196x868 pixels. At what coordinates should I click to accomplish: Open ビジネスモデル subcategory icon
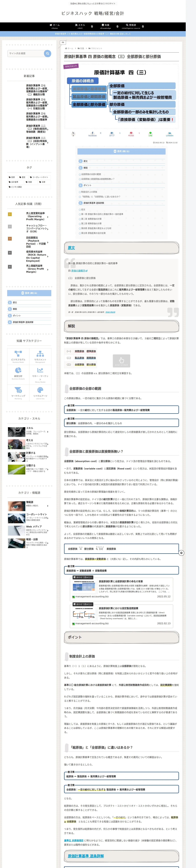(x=18, y=356)
